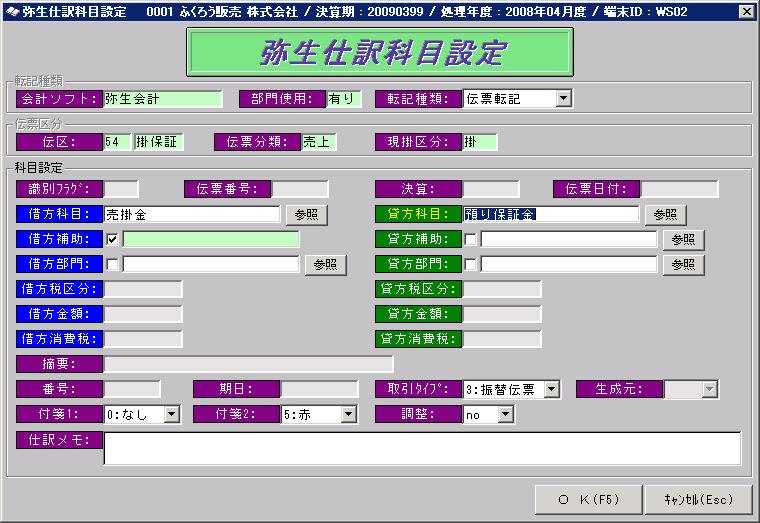Click the app icon in the title bar
This screenshot has width=760, height=523.
(x=12, y=11)
